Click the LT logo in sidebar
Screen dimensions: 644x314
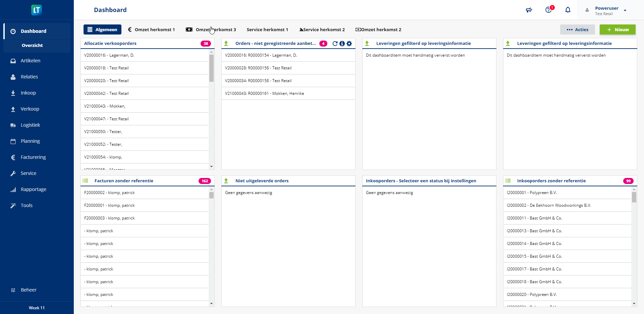[x=37, y=10]
